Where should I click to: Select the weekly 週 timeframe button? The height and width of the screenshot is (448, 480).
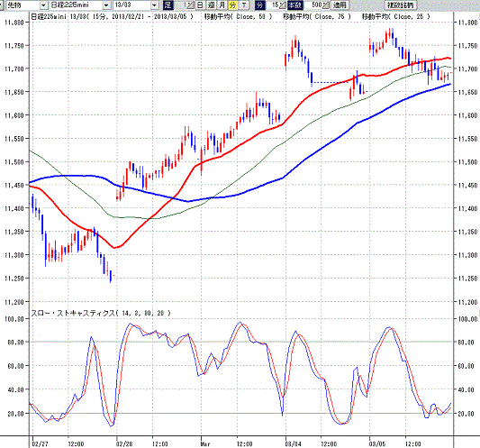(x=211, y=5)
